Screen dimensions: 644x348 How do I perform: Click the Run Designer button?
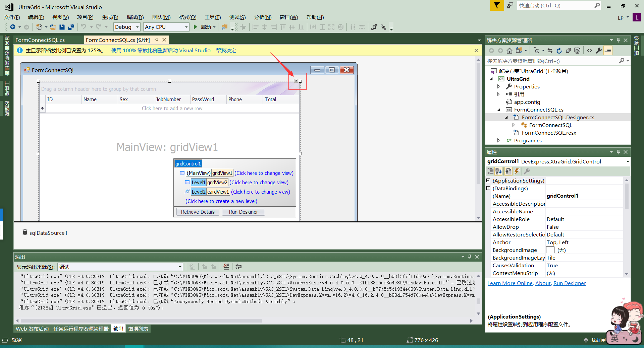(x=243, y=211)
